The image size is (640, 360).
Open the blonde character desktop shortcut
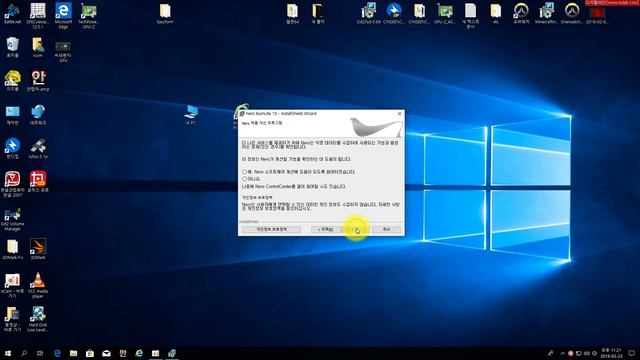(12, 80)
